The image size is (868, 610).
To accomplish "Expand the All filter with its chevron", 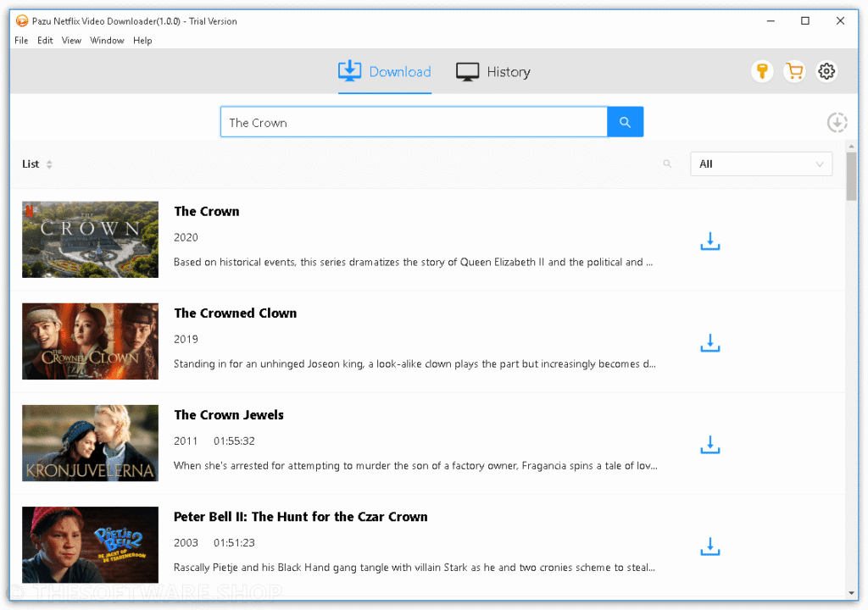I will [x=819, y=164].
